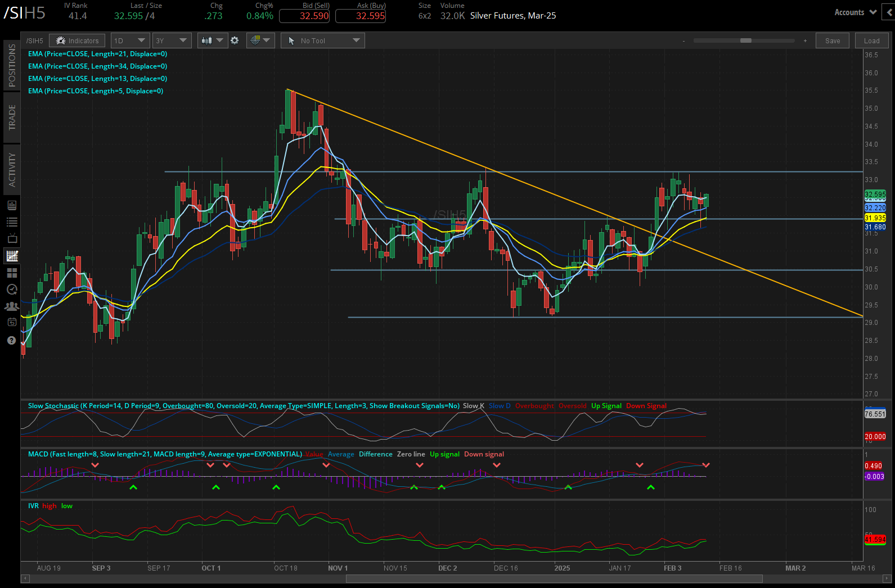
Task: Click the 32.595 last price bubble on axis
Action: click(875, 195)
